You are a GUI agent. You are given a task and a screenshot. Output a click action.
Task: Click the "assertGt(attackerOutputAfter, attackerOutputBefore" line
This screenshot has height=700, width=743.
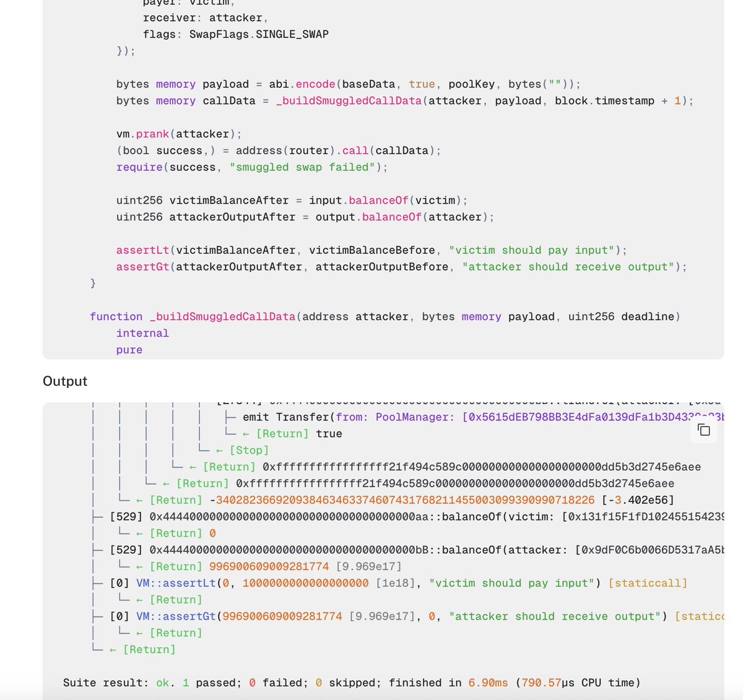(402, 267)
